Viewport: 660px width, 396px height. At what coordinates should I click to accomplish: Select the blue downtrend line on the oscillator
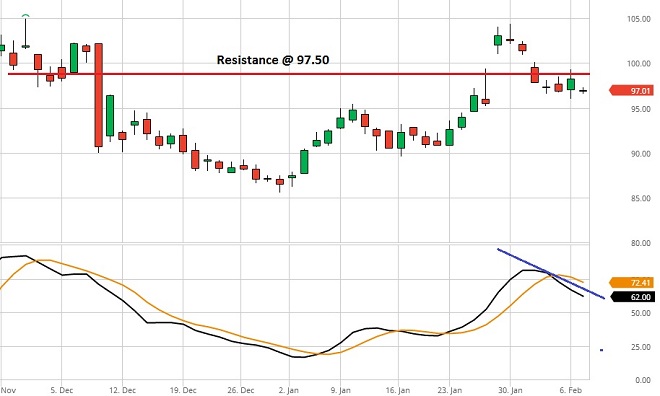pyautogui.click(x=551, y=274)
